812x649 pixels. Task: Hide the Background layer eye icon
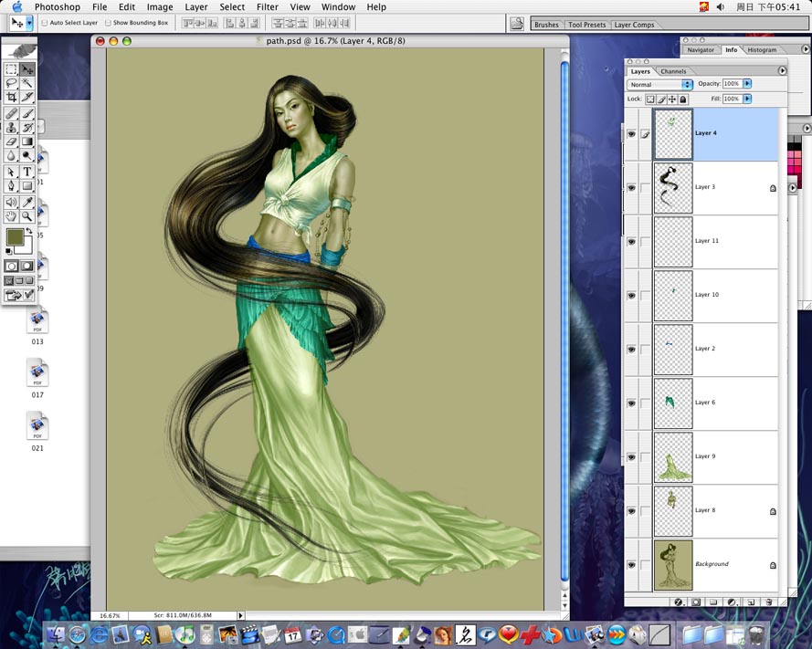point(631,565)
